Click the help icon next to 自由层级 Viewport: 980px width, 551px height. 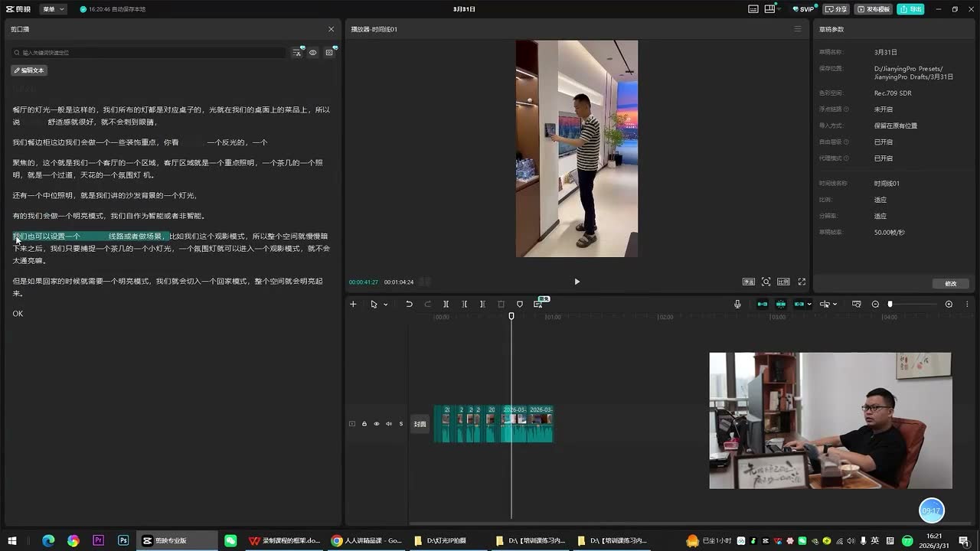846,142
